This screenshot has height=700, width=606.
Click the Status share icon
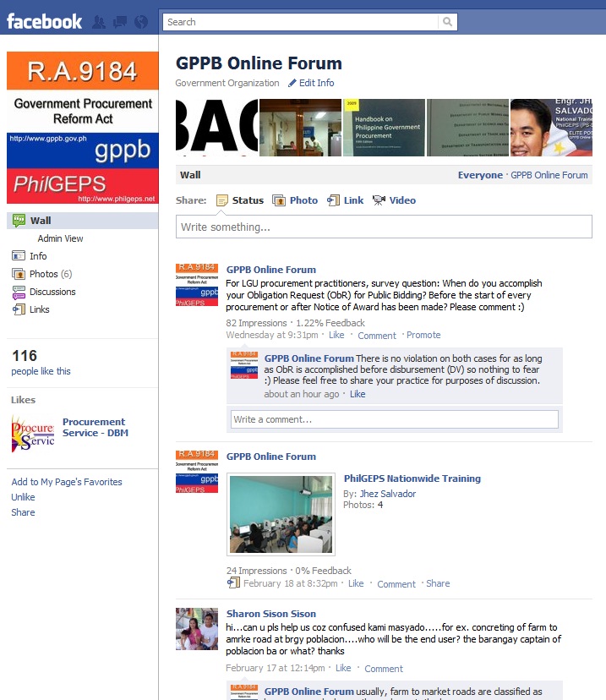click(221, 200)
